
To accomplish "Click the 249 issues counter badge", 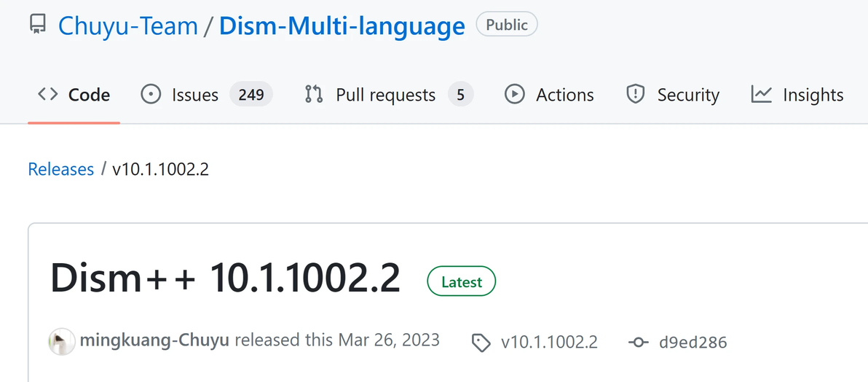I will pyautogui.click(x=251, y=95).
